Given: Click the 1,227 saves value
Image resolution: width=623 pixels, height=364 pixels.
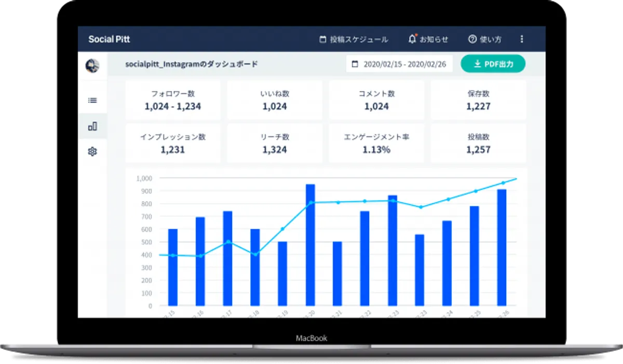Looking at the screenshot, I should click(478, 106).
